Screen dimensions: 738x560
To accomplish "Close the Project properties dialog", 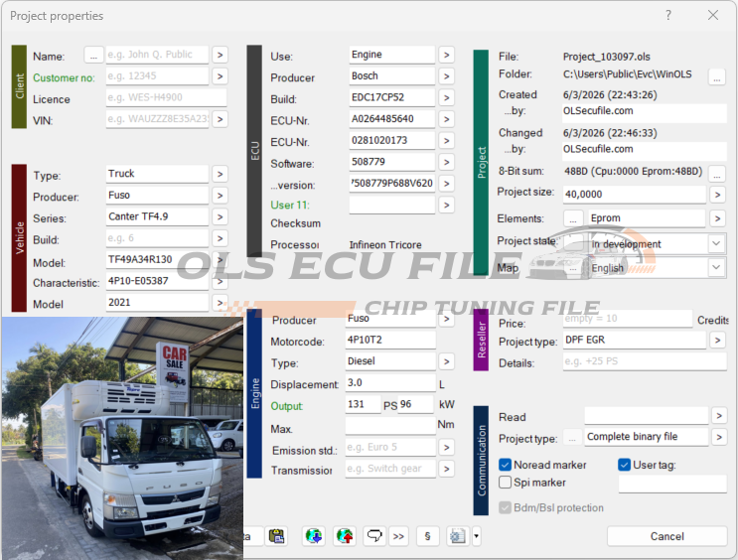I will point(713,15).
